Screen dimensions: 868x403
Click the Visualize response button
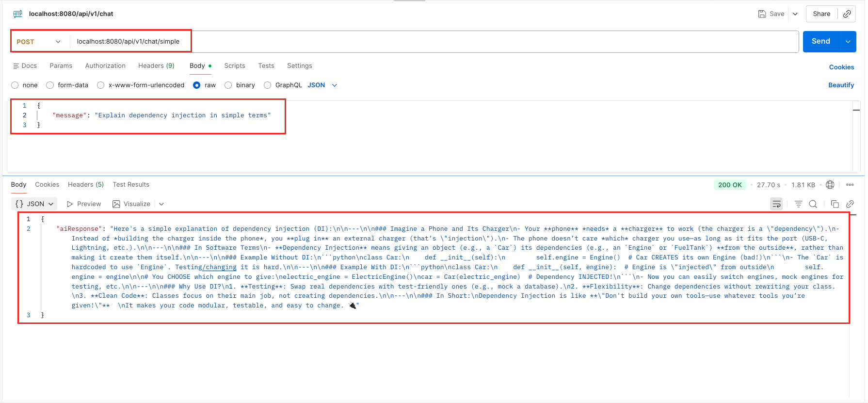131,204
